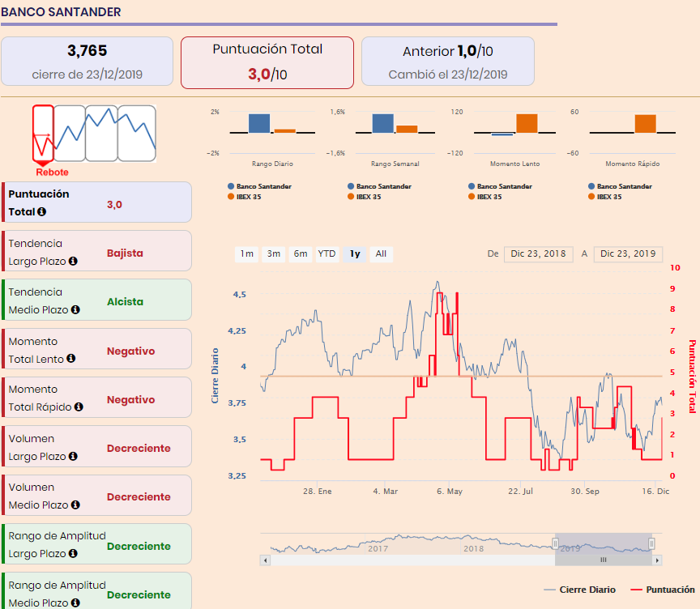Click the navigator left range handle
700x609 pixels.
pyautogui.click(x=555, y=543)
